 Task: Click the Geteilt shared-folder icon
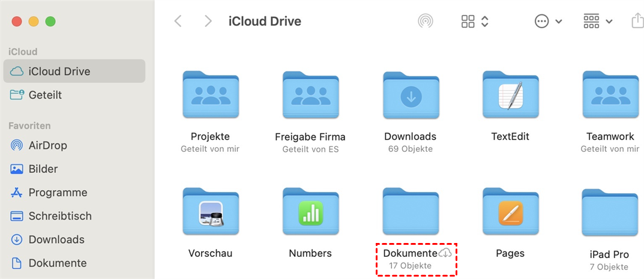click(17, 95)
